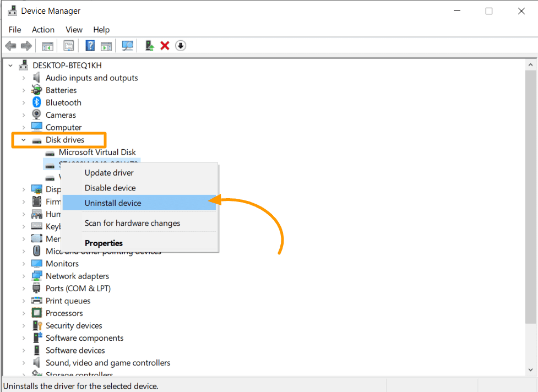Open the View menu
This screenshot has height=392, width=538.
[x=74, y=30]
